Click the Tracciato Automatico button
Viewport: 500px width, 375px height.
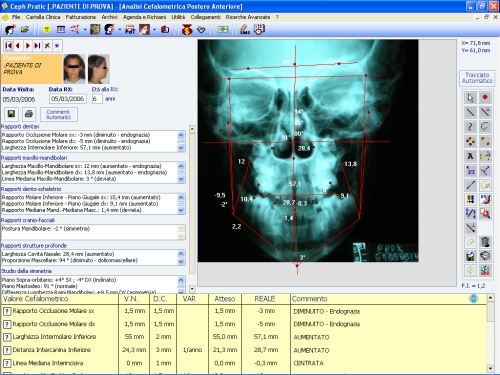coord(477,78)
